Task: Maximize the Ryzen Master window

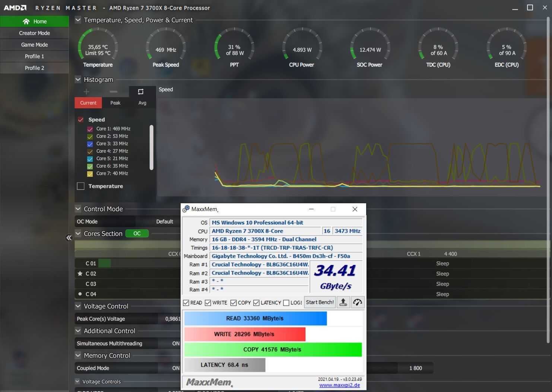Action: tap(530, 8)
